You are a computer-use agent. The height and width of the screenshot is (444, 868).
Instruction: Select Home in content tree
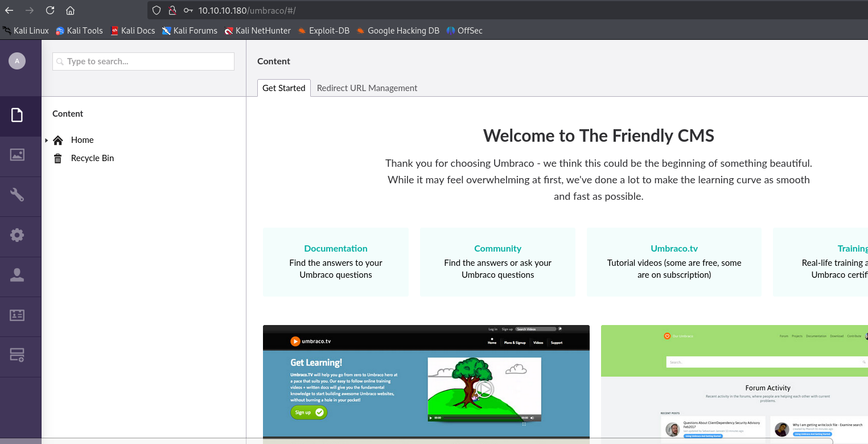click(82, 140)
